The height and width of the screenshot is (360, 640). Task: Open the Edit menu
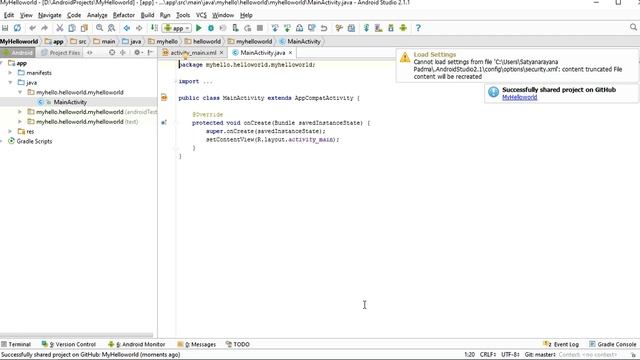pyautogui.click(x=9, y=15)
